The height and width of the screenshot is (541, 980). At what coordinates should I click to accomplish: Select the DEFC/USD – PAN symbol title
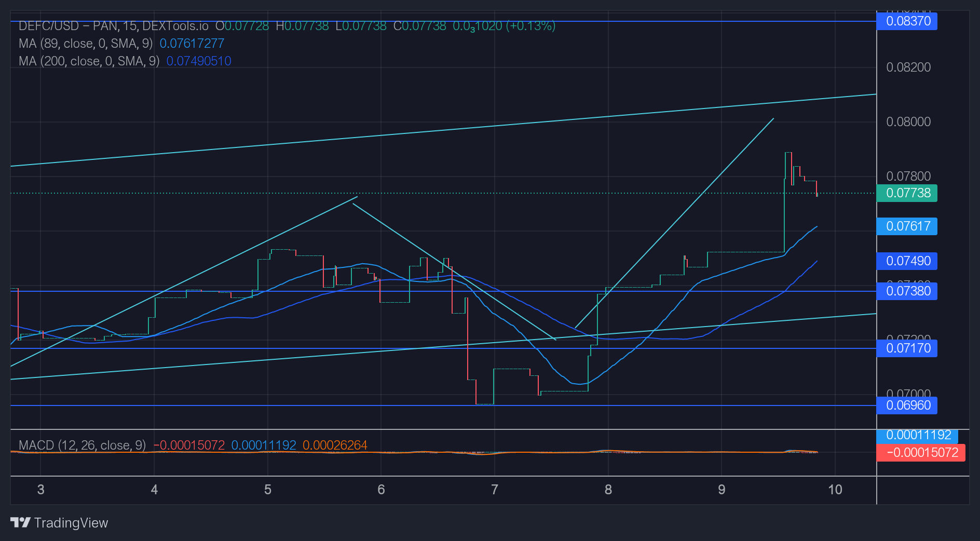pos(69,26)
